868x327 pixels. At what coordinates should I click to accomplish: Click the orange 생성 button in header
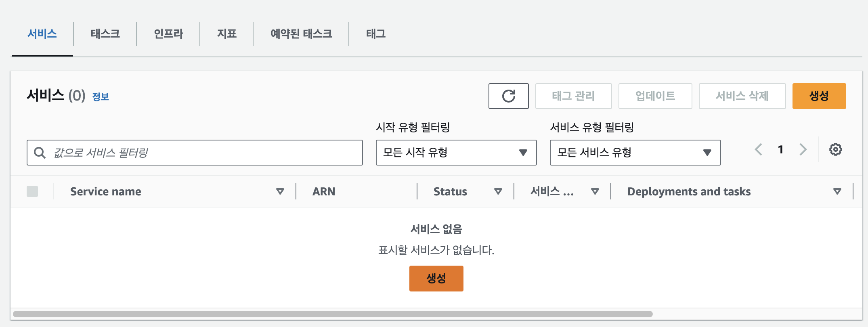[819, 96]
